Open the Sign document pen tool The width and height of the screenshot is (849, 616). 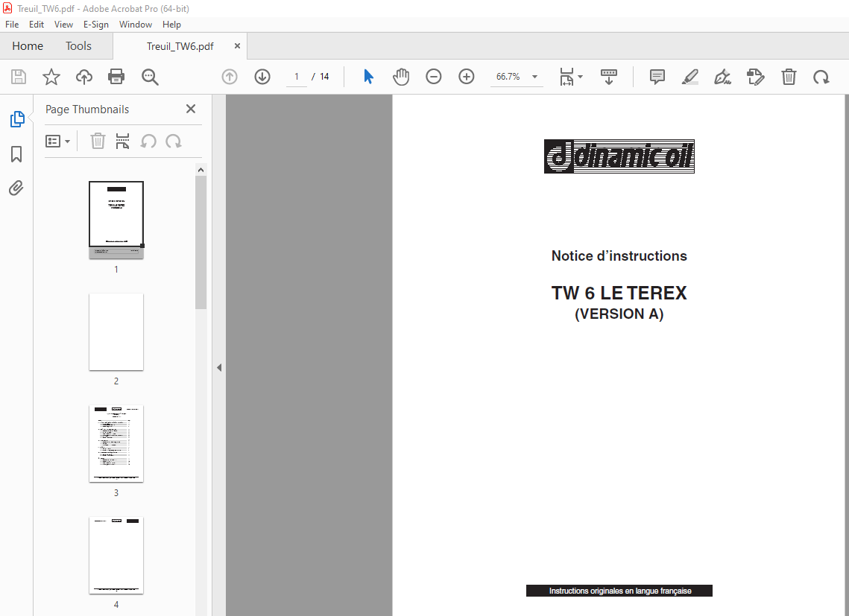(x=722, y=77)
